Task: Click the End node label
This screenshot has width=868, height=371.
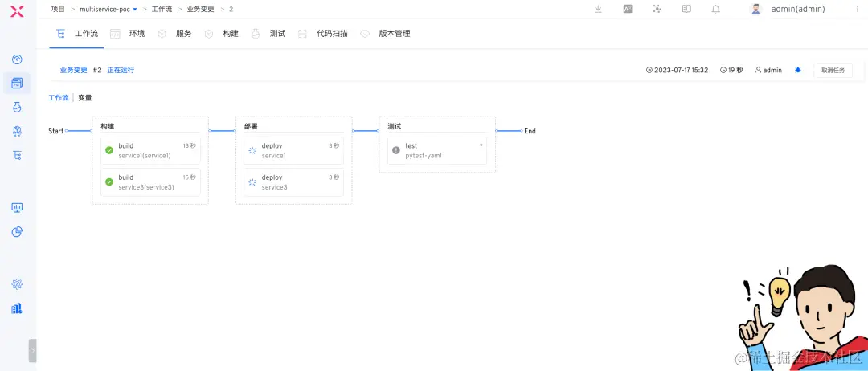Action: click(x=530, y=131)
